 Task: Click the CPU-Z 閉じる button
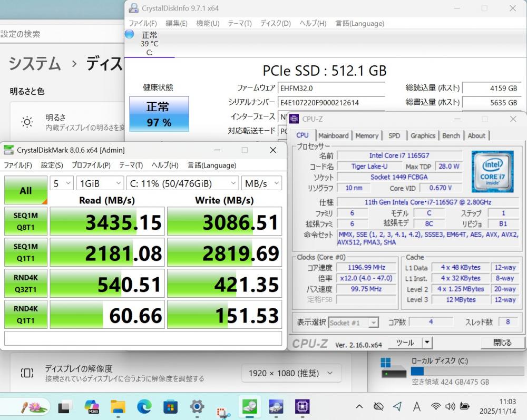502,343
